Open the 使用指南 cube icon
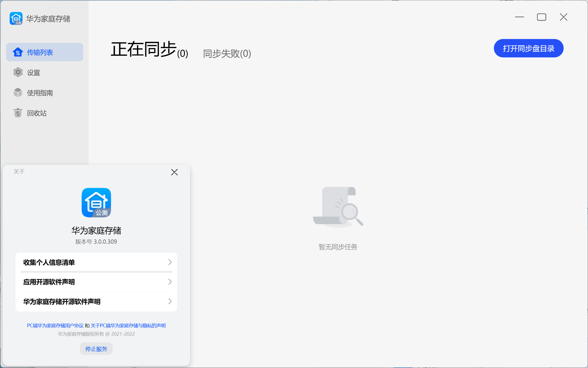The width and height of the screenshot is (588, 368). coord(18,93)
